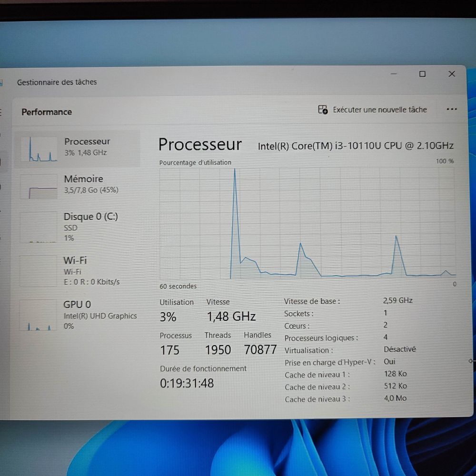Screen dimensions: 476x476
Task: Click the Virtualisation Désactivé value
Action: (x=399, y=349)
